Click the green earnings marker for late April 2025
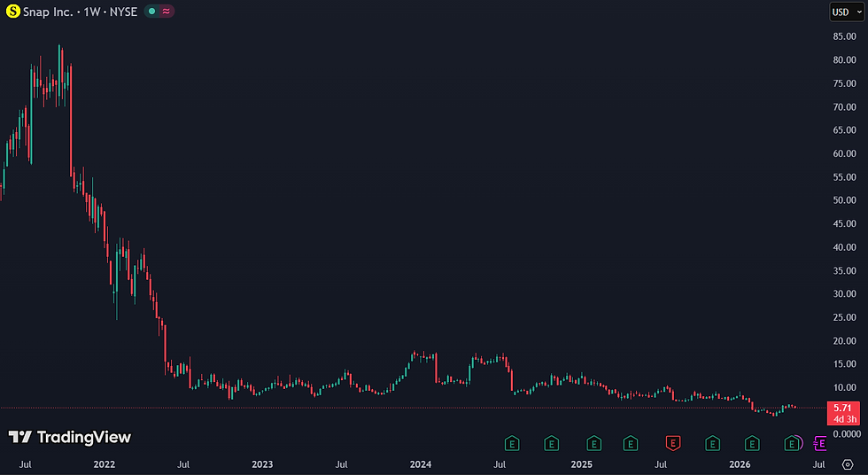 pyautogui.click(x=631, y=443)
